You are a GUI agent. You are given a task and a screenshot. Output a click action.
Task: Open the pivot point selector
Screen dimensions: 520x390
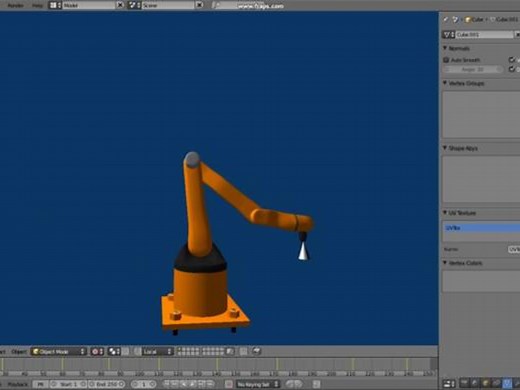(x=114, y=352)
